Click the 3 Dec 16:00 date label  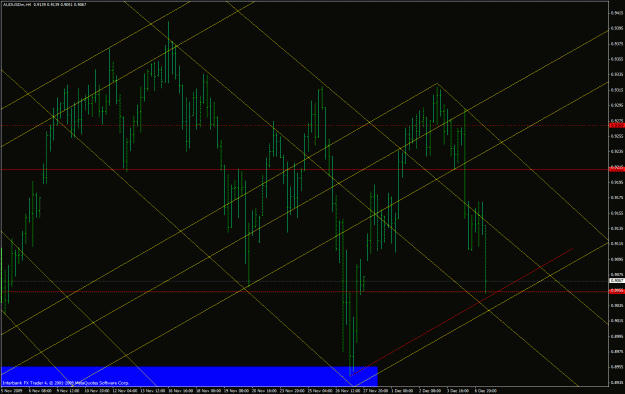click(458, 391)
